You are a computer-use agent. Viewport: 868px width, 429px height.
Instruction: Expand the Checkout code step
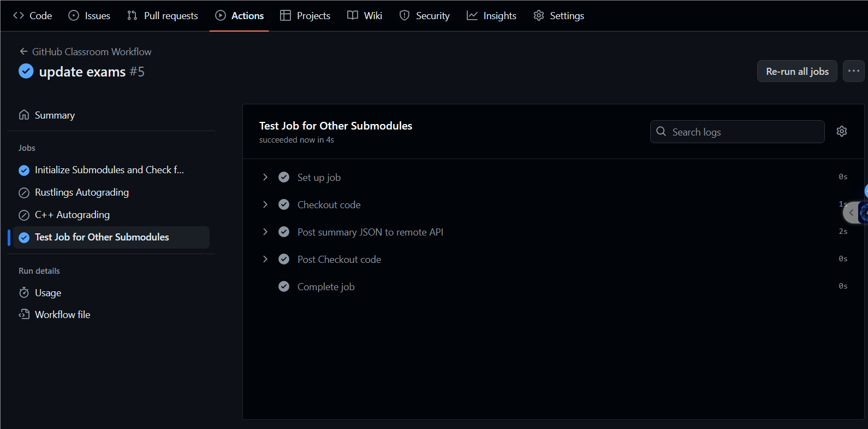click(x=265, y=204)
